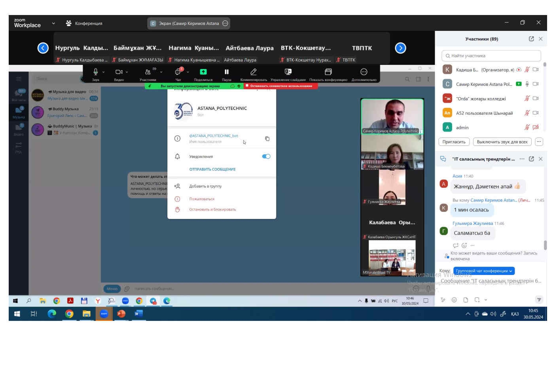
Task: Click the emoji icon in chat composer
Action: pos(454,300)
